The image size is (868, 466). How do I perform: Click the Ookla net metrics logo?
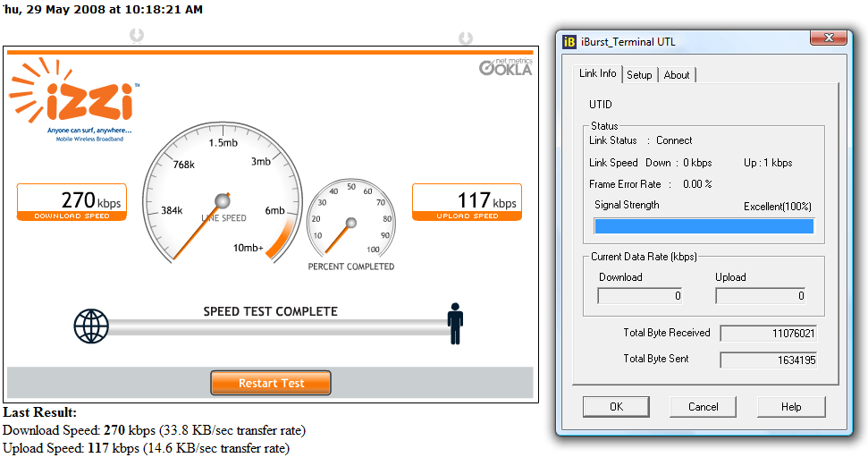click(506, 67)
